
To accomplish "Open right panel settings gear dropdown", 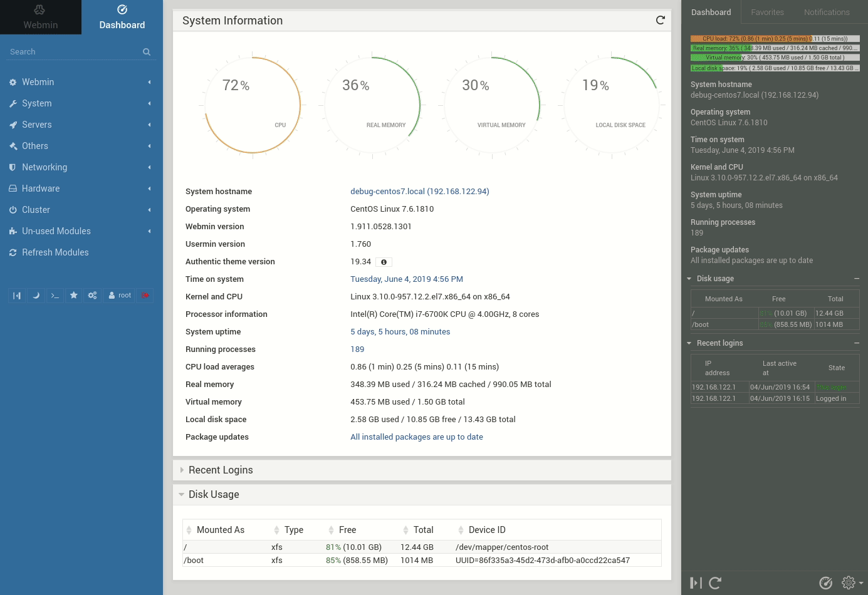I will 852,583.
